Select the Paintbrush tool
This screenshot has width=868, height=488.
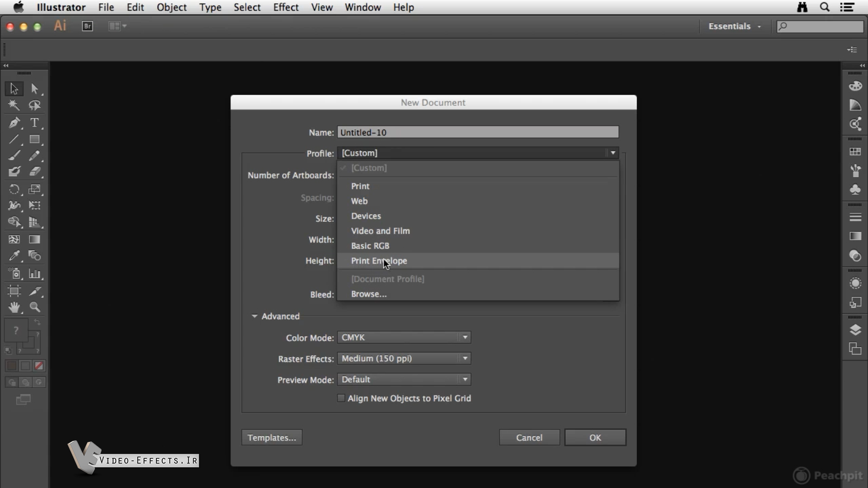click(14, 156)
